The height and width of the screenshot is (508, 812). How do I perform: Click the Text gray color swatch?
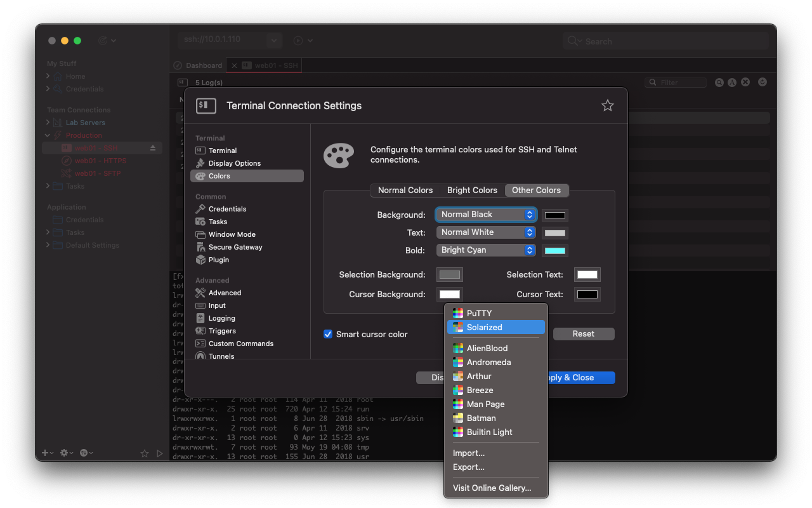coord(555,233)
